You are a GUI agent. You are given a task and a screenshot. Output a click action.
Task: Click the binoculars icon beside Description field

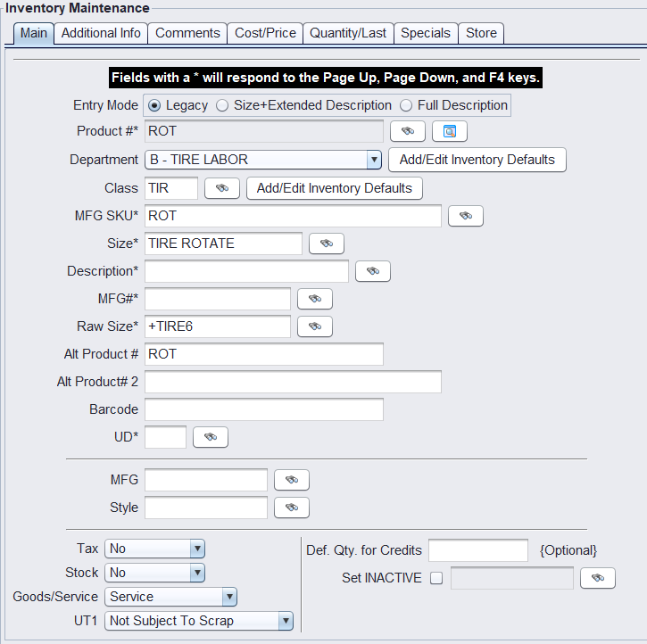tap(372, 271)
